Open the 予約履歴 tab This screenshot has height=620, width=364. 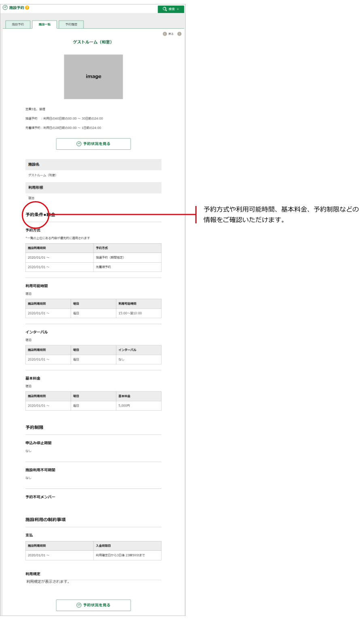coord(71,25)
